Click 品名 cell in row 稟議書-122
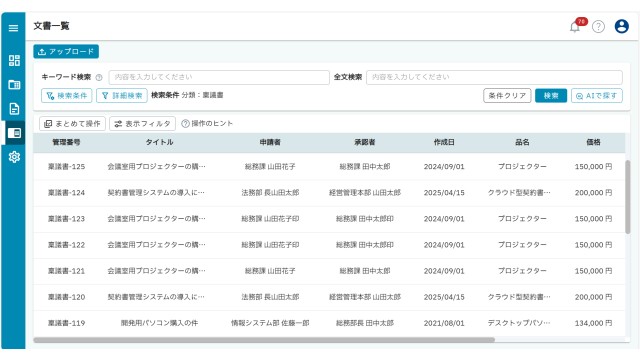The height and width of the screenshot is (360, 640). tap(522, 245)
